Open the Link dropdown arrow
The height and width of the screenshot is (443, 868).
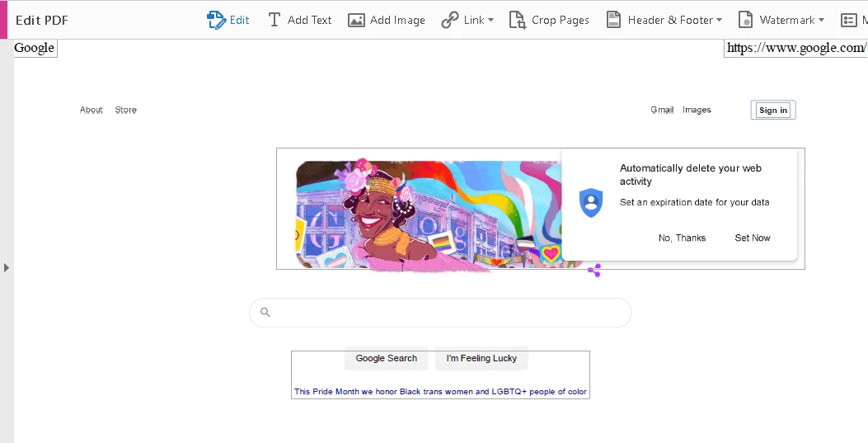click(490, 20)
